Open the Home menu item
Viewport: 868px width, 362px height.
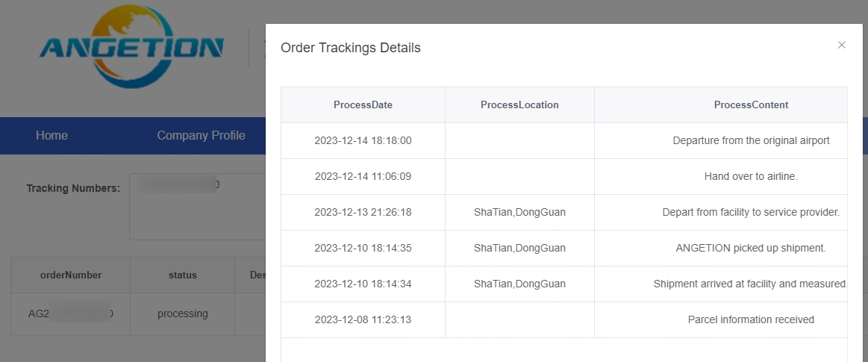52,136
